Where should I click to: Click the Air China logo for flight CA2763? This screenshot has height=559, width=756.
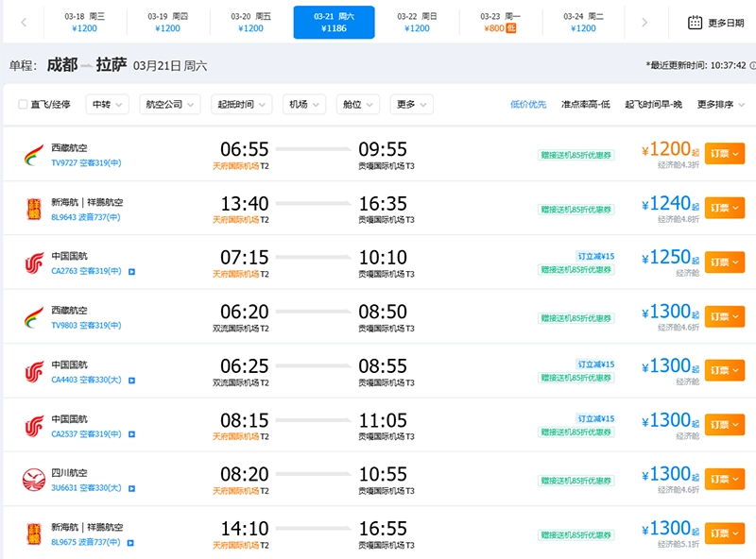point(34,263)
